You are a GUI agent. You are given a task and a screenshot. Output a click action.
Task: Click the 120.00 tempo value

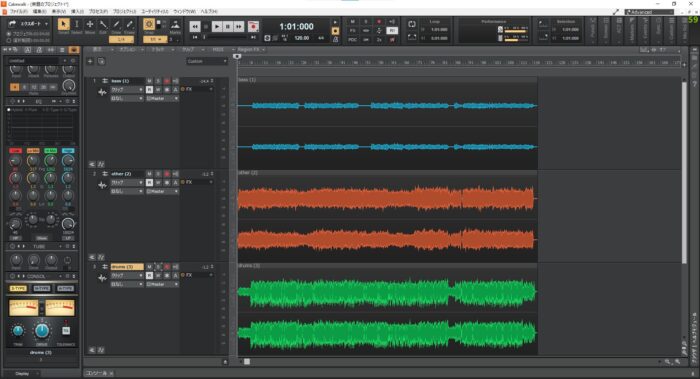[x=302, y=38]
